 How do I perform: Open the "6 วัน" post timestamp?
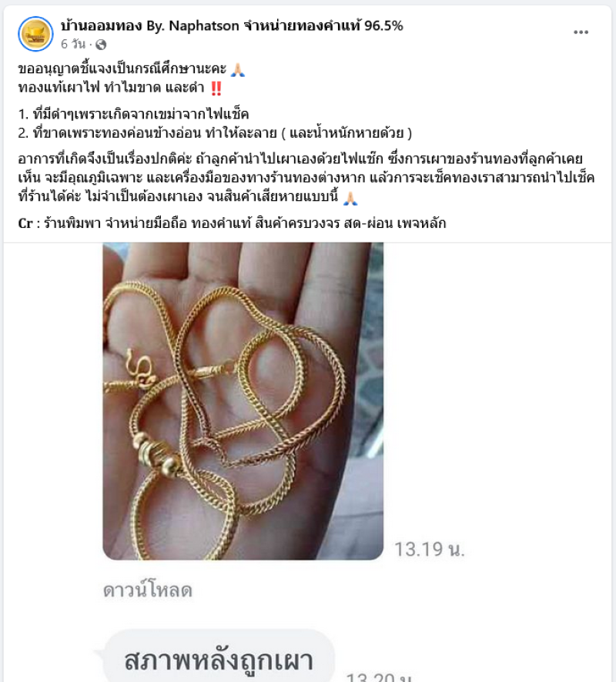73,45
